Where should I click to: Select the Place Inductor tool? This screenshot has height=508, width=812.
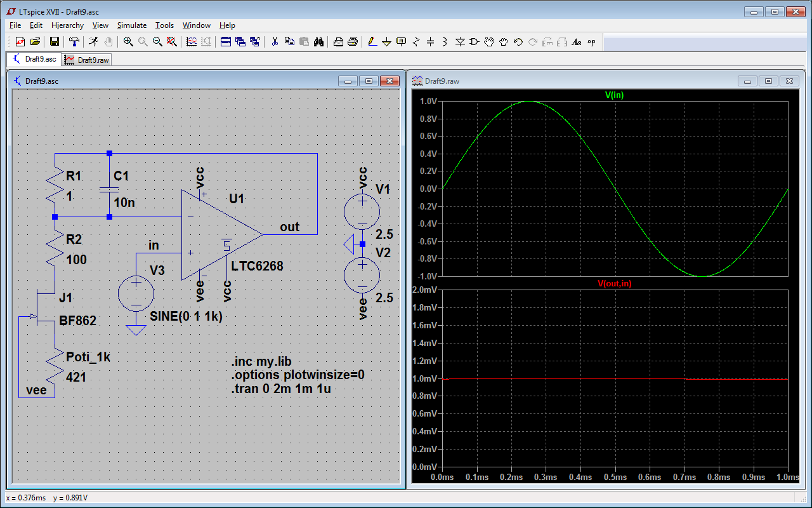[x=445, y=42]
